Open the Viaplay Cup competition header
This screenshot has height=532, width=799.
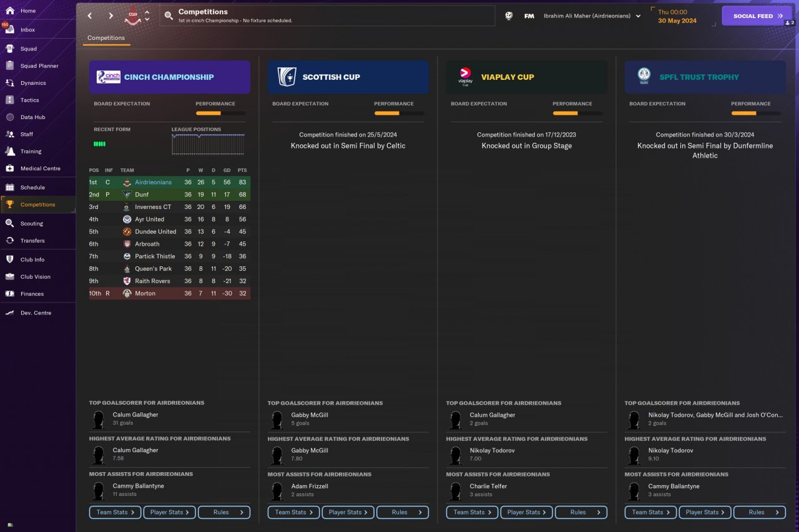click(527, 77)
